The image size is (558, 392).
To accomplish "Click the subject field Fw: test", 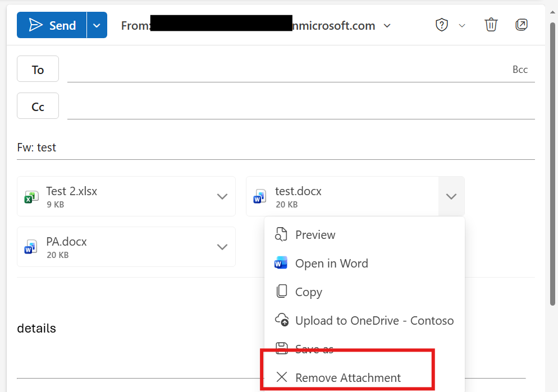I will [276, 147].
